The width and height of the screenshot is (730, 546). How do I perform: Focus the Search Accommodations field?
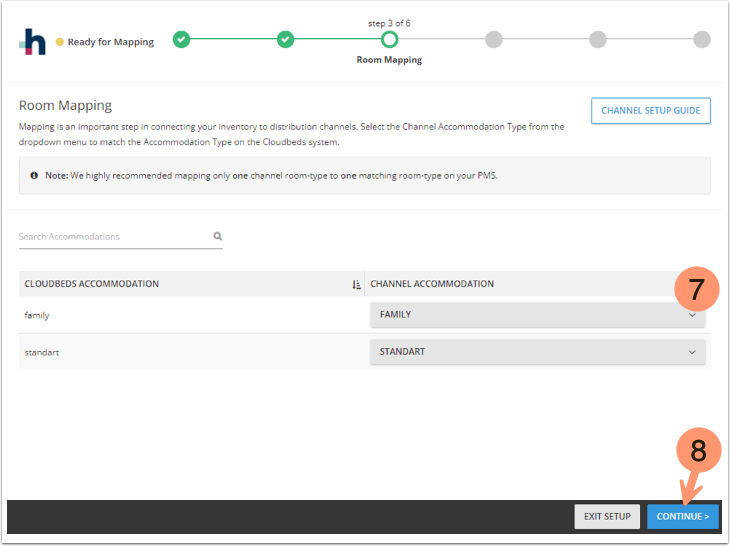(x=112, y=237)
